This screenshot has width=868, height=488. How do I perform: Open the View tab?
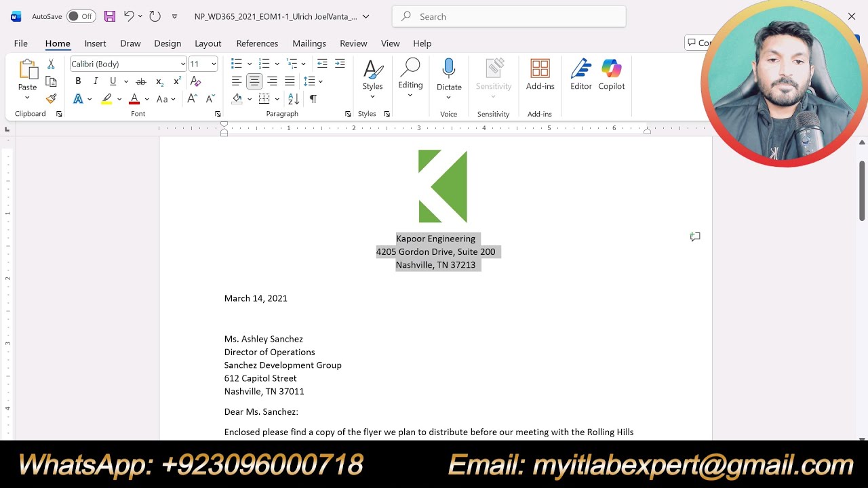click(x=391, y=43)
